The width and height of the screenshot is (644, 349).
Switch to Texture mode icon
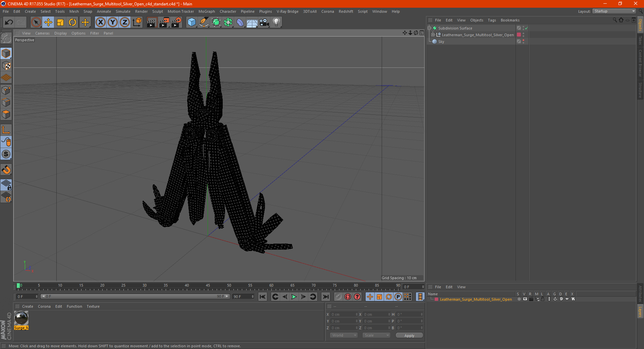6,66
